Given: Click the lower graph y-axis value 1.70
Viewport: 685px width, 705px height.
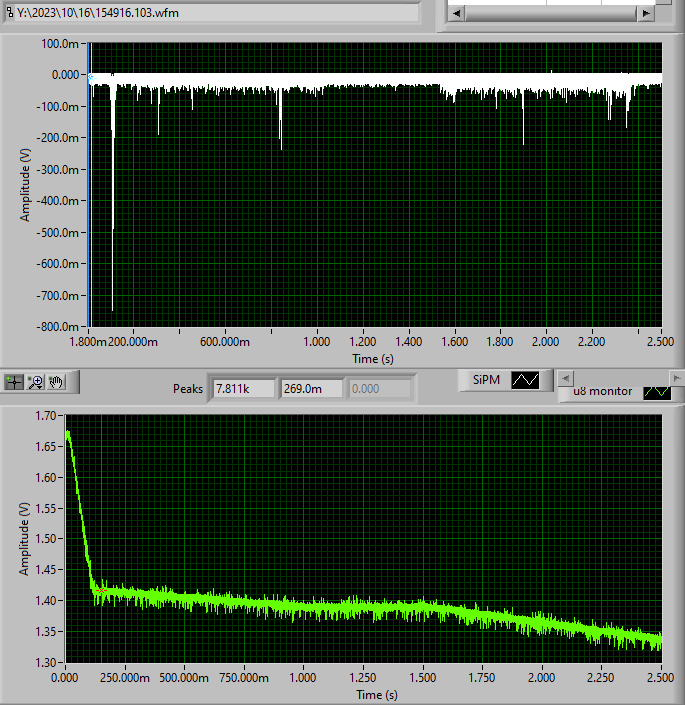Looking at the screenshot, I should click(x=46, y=415).
